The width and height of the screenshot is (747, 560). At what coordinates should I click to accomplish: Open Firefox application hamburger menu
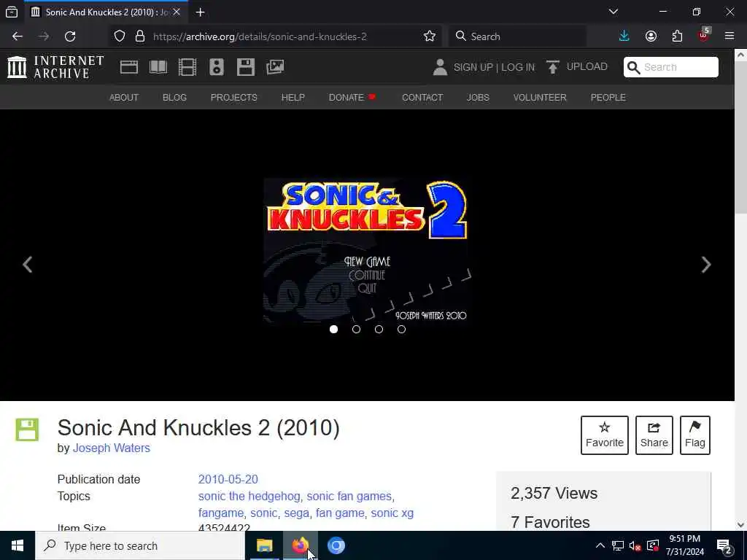coord(729,36)
